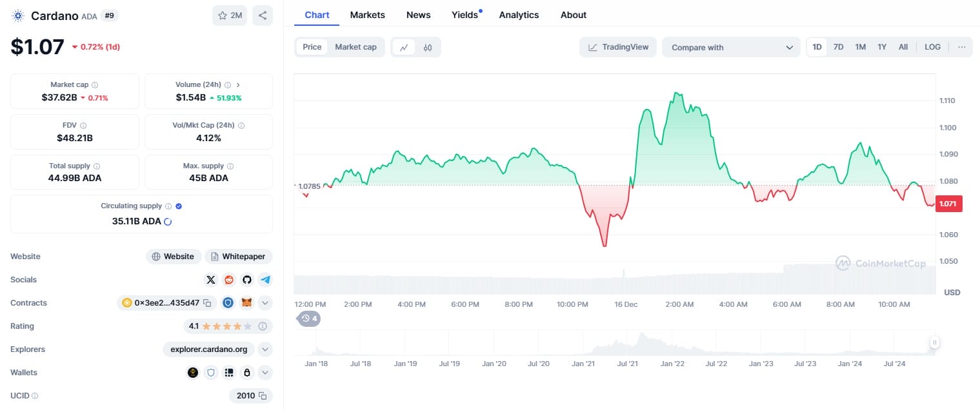Select the line chart type toggle

tap(404, 47)
